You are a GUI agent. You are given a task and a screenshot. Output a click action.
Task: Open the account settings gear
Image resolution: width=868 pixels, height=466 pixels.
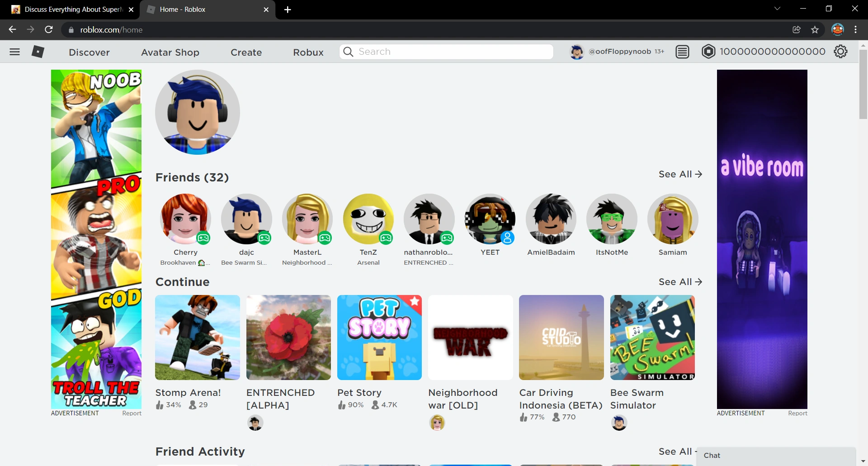click(x=841, y=51)
